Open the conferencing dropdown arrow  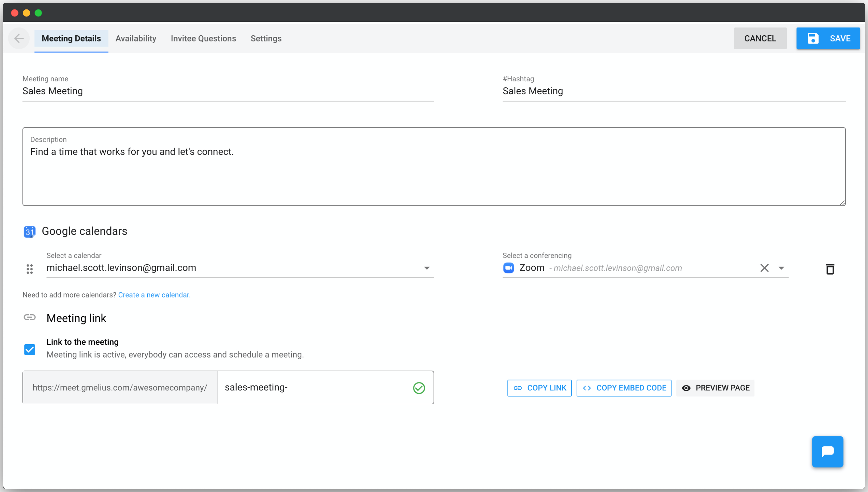[x=781, y=268]
